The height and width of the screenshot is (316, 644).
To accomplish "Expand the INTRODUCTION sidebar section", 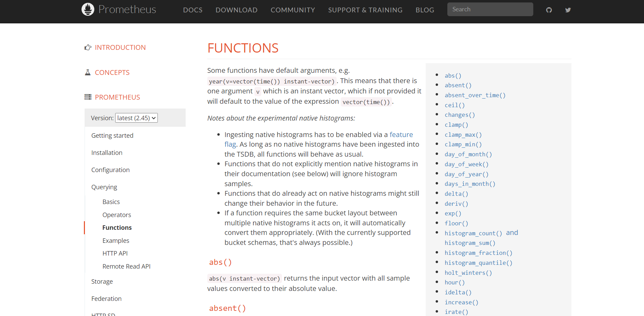I will tap(120, 47).
